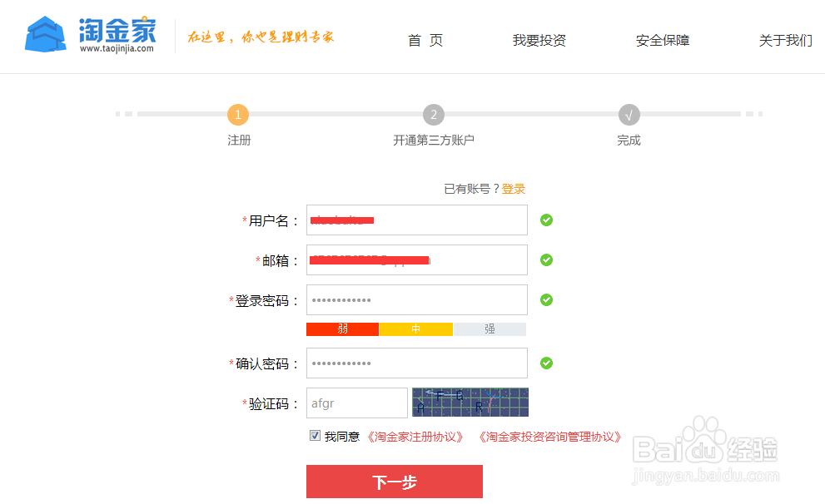Viewport: 825px width, 504px height.
Task: Toggle the 我同意 agreement checkbox
Action: click(315, 435)
